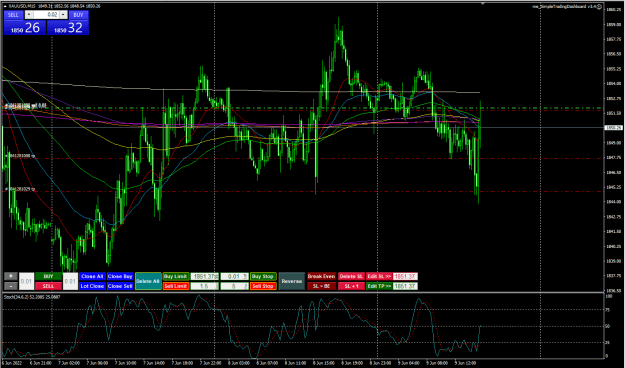Click the Sell Stop button
Viewport: 625px width, 368px height.
(x=263, y=286)
